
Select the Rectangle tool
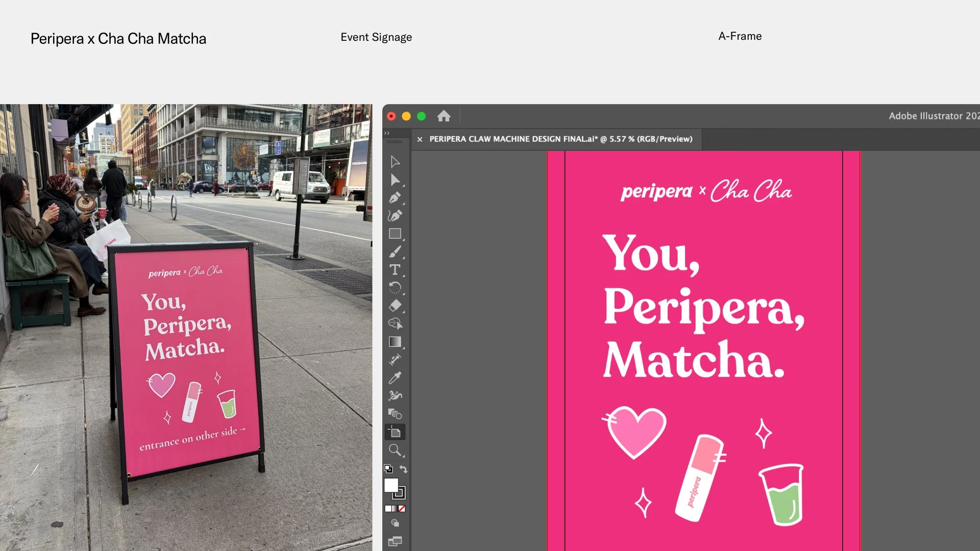(395, 234)
